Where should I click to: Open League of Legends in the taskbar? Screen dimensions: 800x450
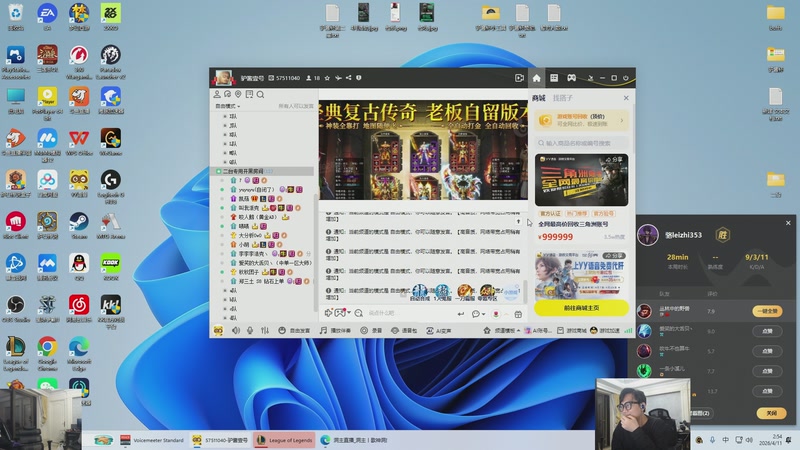(284, 440)
